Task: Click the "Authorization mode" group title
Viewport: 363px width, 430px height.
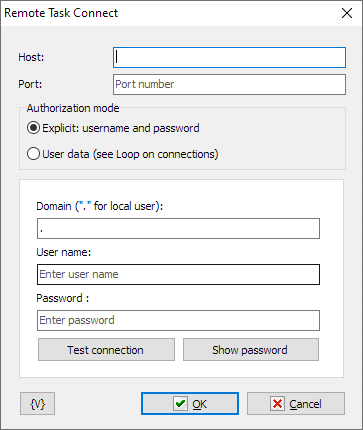Action: click(x=73, y=108)
